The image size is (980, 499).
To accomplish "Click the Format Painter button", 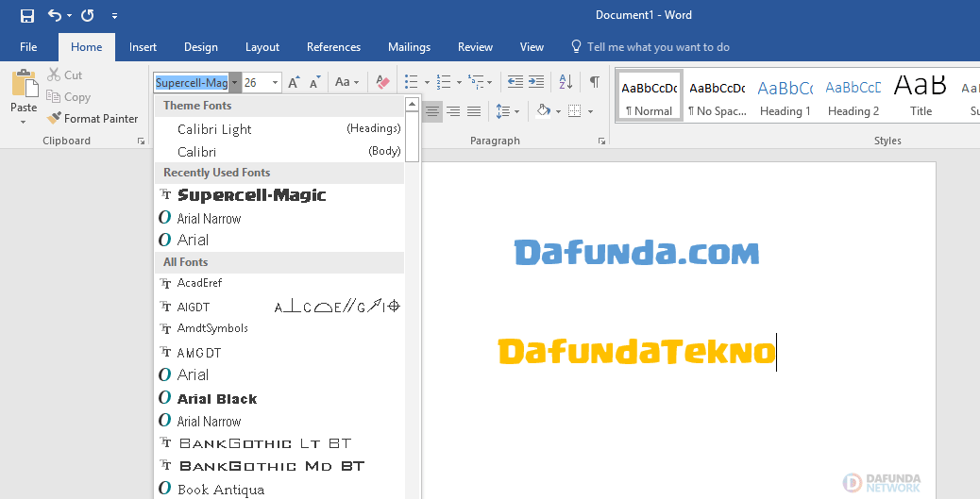I will (x=93, y=119).
